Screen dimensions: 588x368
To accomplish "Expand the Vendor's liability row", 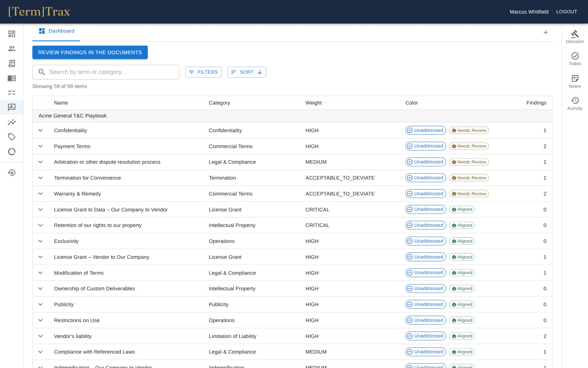I will (x=41, y=336).
